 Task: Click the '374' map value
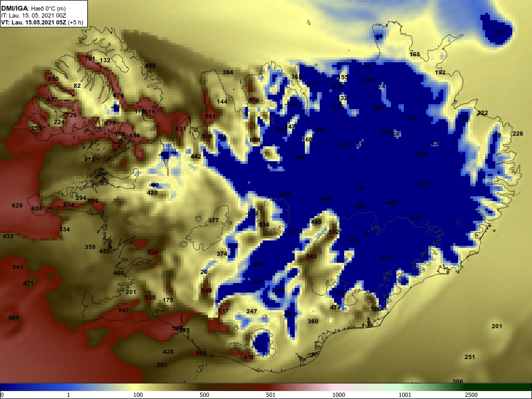pyautogui.click(x=221, y=254)
